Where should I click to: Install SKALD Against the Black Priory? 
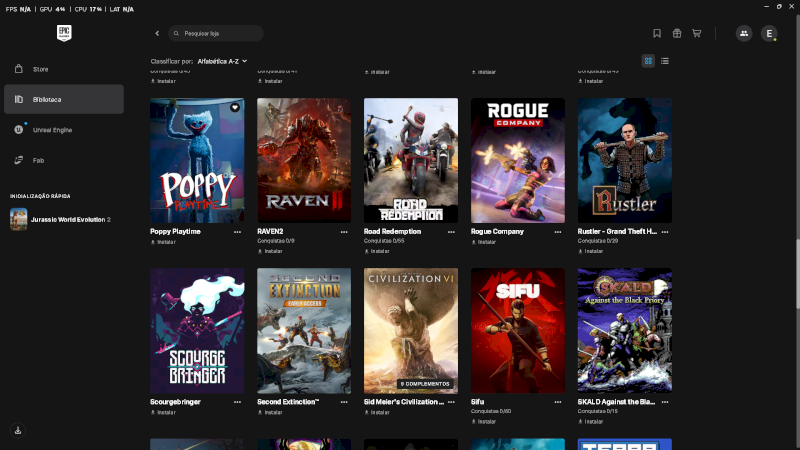click(591, 422)
